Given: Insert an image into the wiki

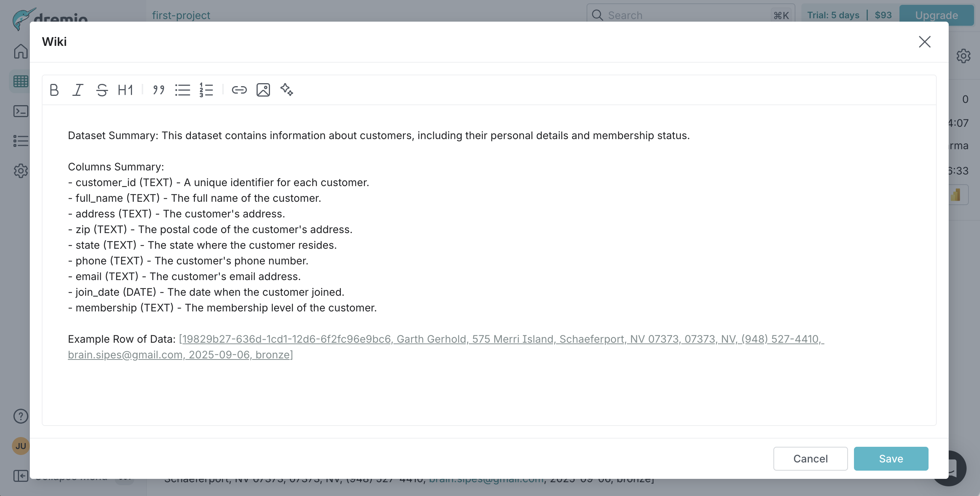Looking at the screenshot, I should click(x=263, y=90).
